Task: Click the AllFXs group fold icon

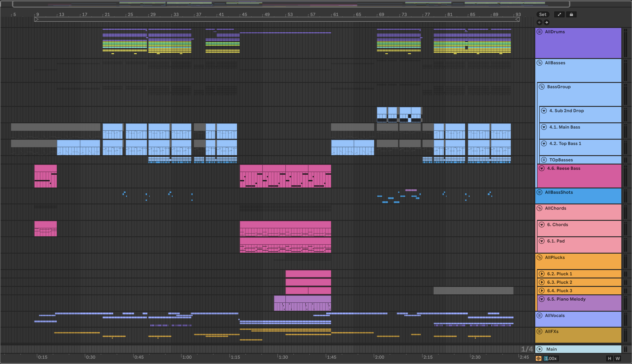Action: coord(539,331)
